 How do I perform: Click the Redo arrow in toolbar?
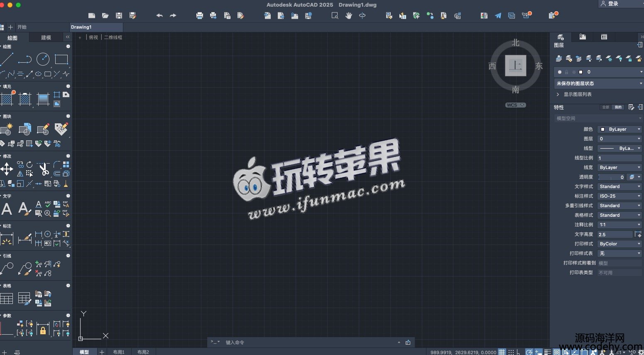[173, 16]
